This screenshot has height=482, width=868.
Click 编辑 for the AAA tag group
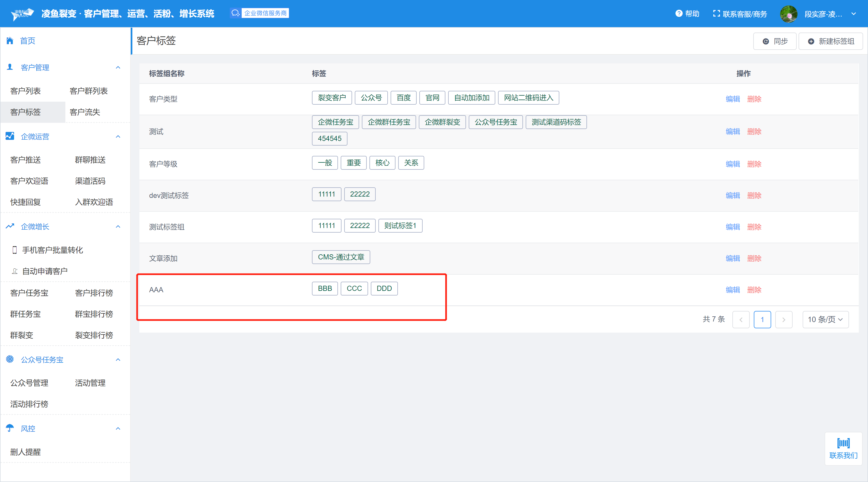pyautogui.click(x=733, y=290)
